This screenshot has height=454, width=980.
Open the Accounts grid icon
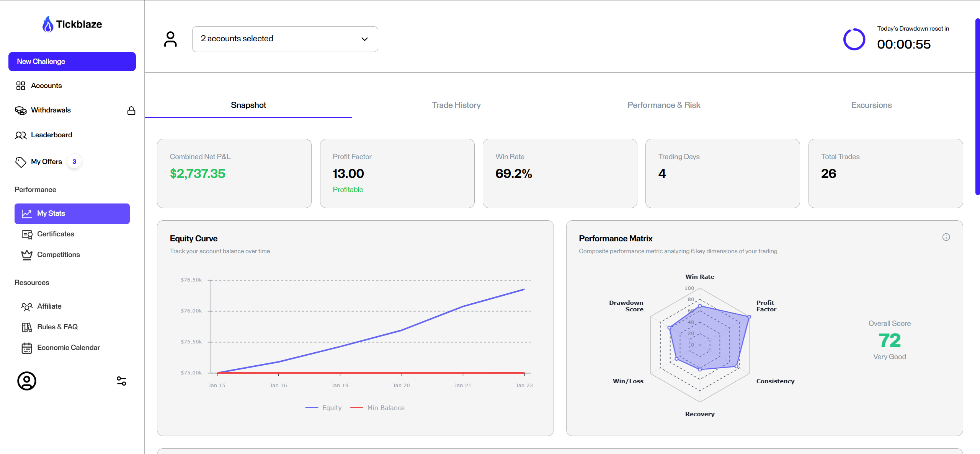point(21,86)
